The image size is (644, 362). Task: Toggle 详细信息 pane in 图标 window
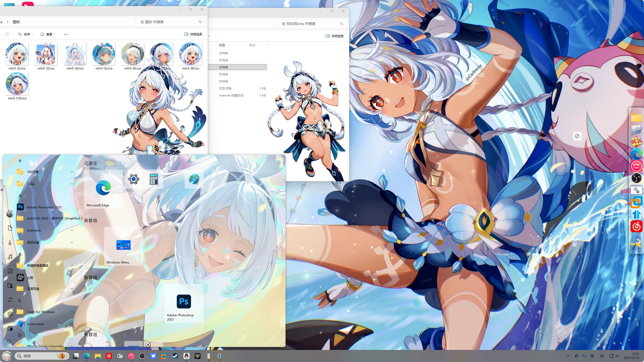pyautogui.click(x=193, y=34)
